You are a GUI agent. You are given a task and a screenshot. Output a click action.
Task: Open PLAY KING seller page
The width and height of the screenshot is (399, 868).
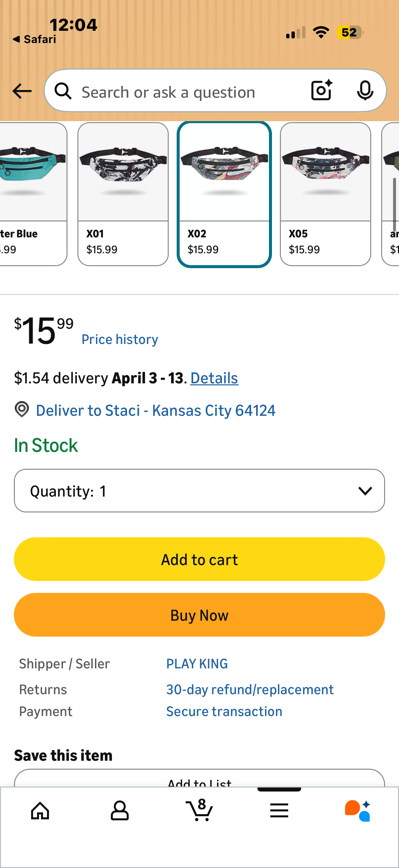coord(197,664)
